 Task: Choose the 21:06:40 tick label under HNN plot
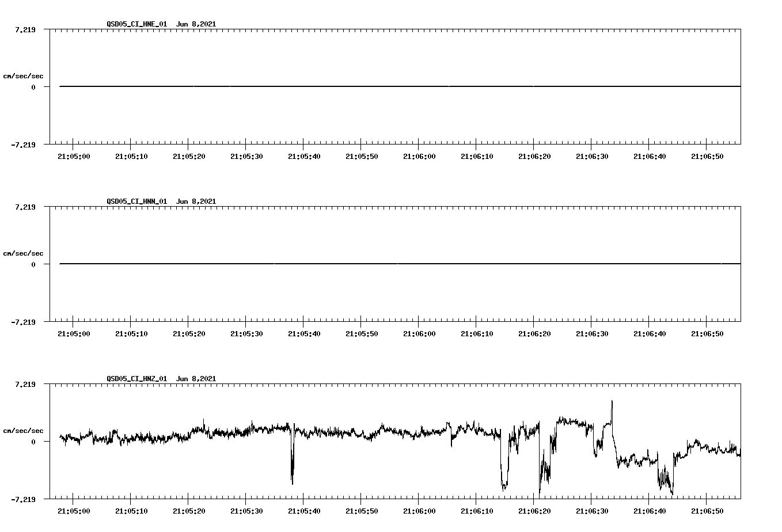pos(650,333)
